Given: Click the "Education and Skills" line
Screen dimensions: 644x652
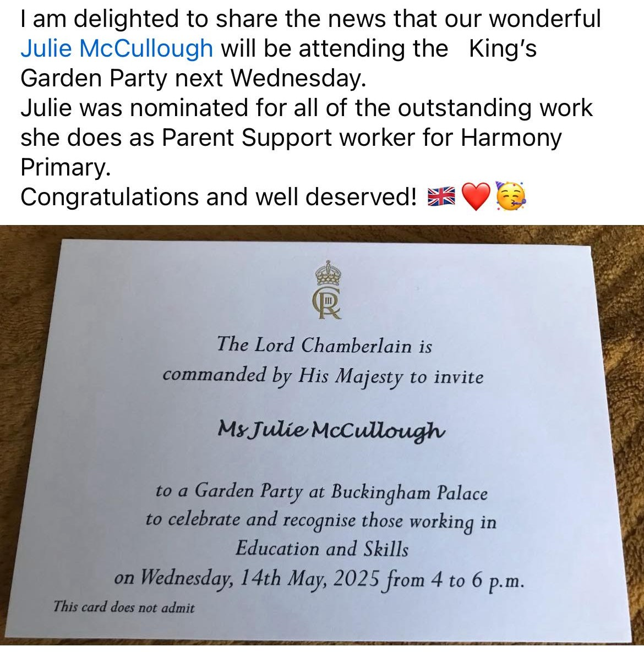Looking at the screenshot, I should pyautogui.click(x=321, y=549).
